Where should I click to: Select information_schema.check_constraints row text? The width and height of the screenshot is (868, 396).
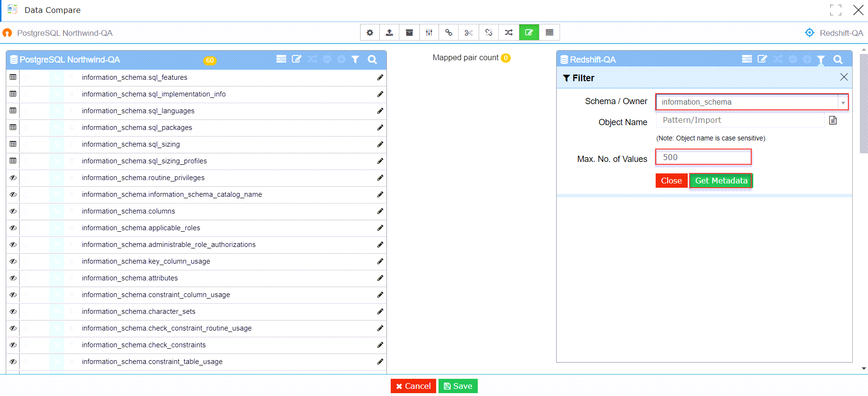[143, 345]
